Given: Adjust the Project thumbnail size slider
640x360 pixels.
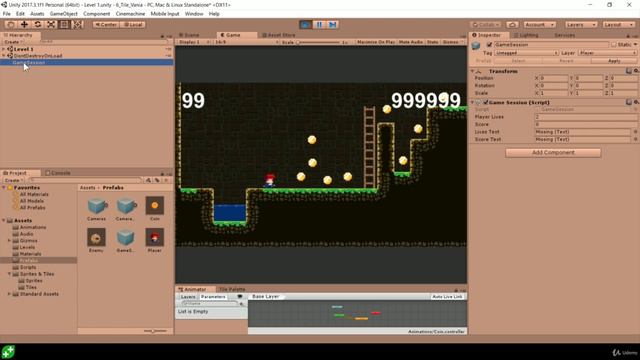Looking at the screenshot, I should tap(155, 331).
